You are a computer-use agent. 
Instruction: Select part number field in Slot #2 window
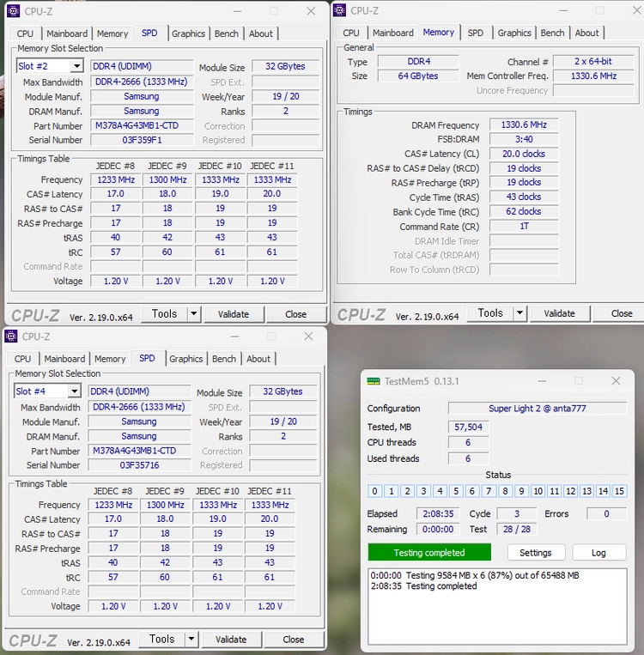[142, 125]
